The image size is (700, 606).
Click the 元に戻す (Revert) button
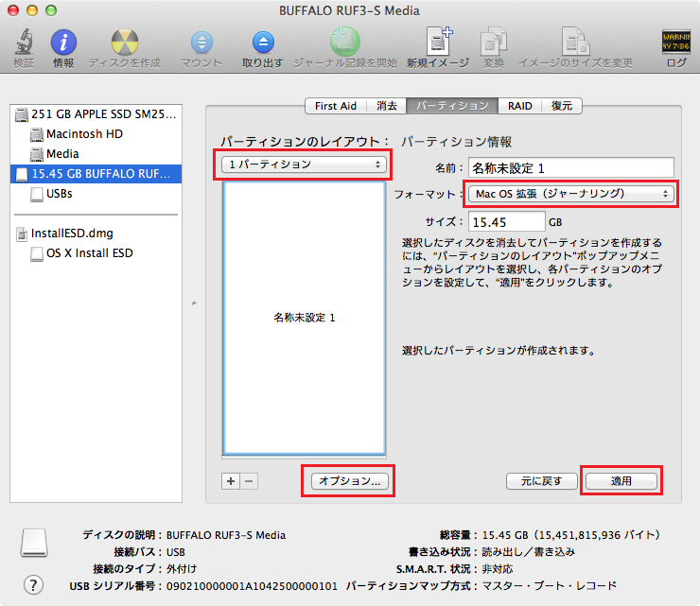pyautogui.click(x=541, y=481)
